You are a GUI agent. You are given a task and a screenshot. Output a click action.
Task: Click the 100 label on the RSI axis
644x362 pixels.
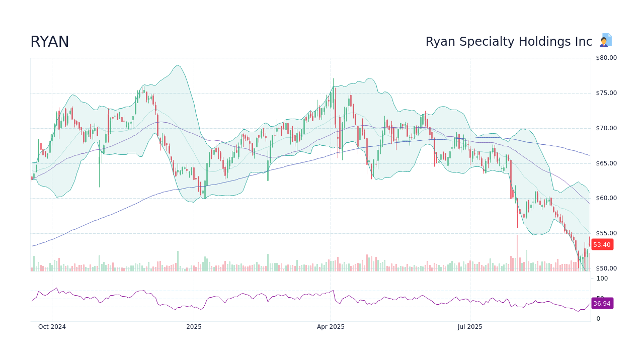[602, 279]
